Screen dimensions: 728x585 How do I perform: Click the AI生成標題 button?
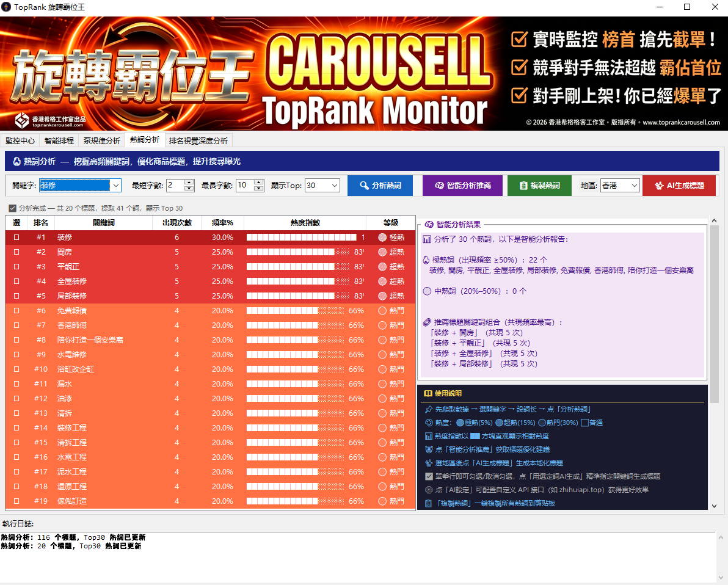pyautogui.click(x=679, y=185)
